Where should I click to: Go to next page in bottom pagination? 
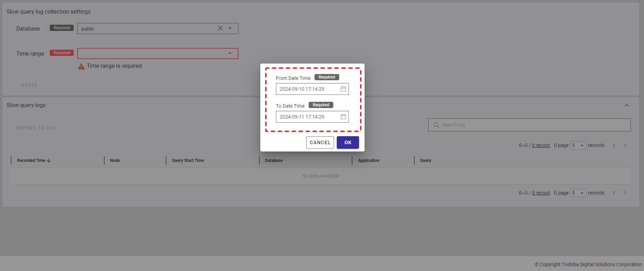pyautogui.click(x=625, y=193)
